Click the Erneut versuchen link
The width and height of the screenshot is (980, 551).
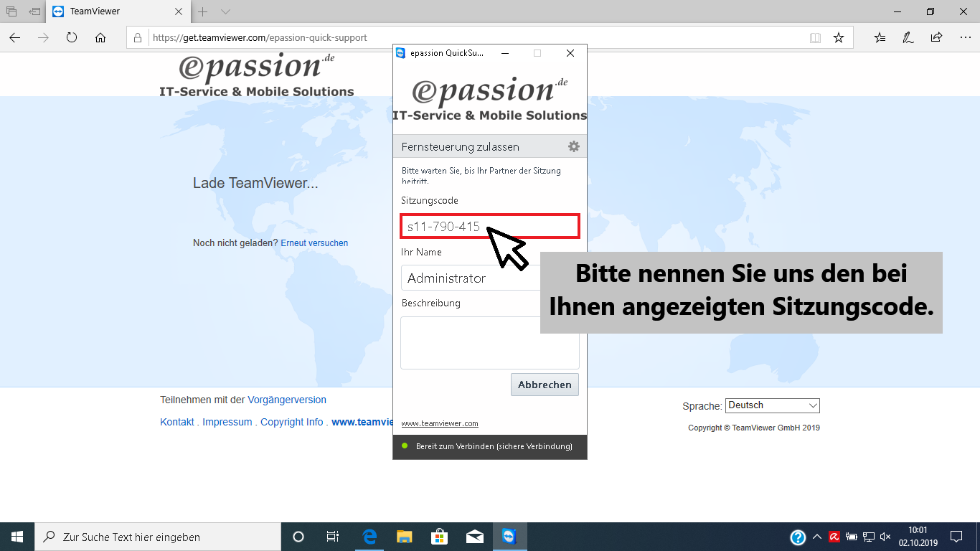(x=314, y=243)
